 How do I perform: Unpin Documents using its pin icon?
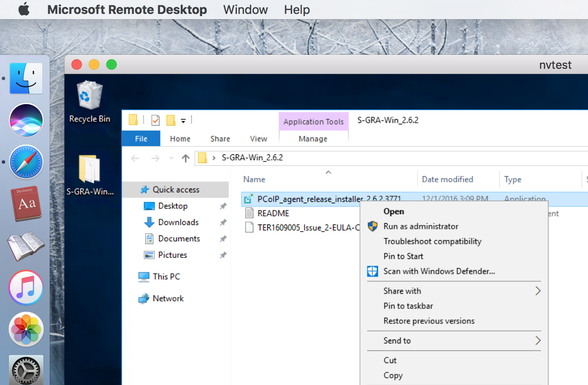coord(223,239)
